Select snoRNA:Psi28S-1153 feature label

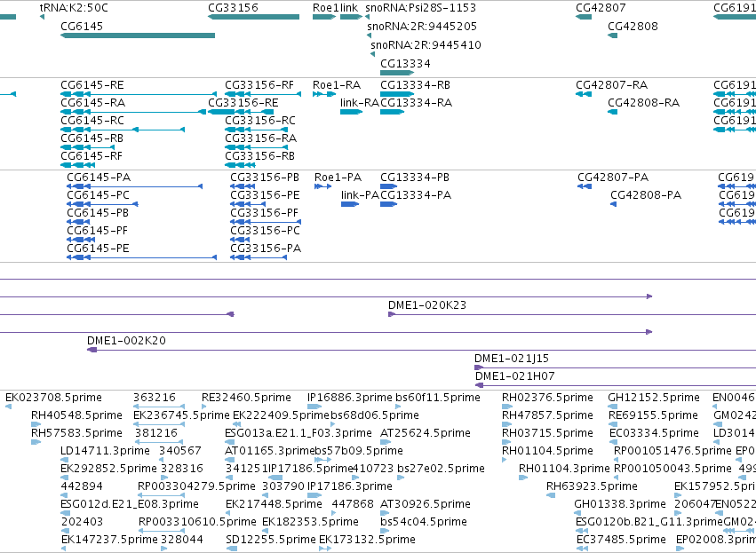(420, 8)
